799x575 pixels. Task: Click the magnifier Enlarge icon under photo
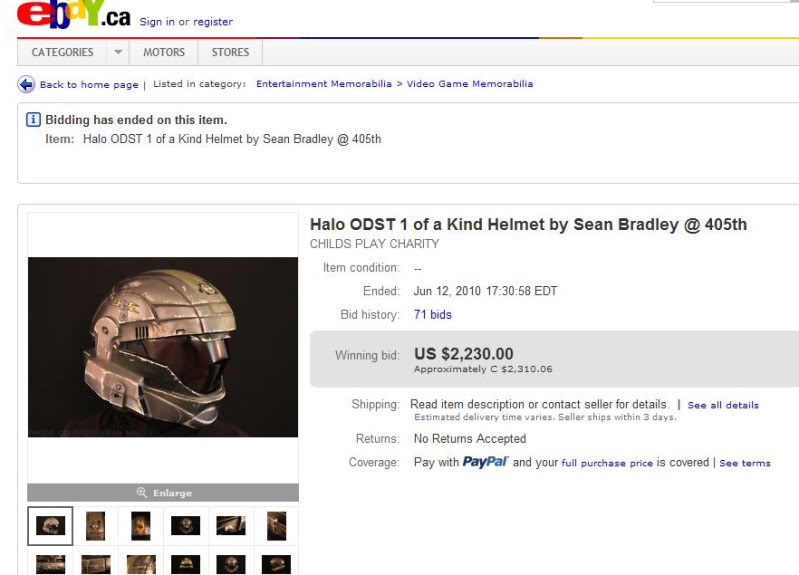point(142,492)
